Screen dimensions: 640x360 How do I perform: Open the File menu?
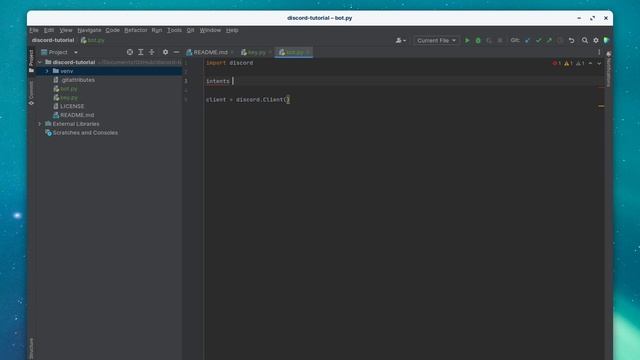pos(34,30)
